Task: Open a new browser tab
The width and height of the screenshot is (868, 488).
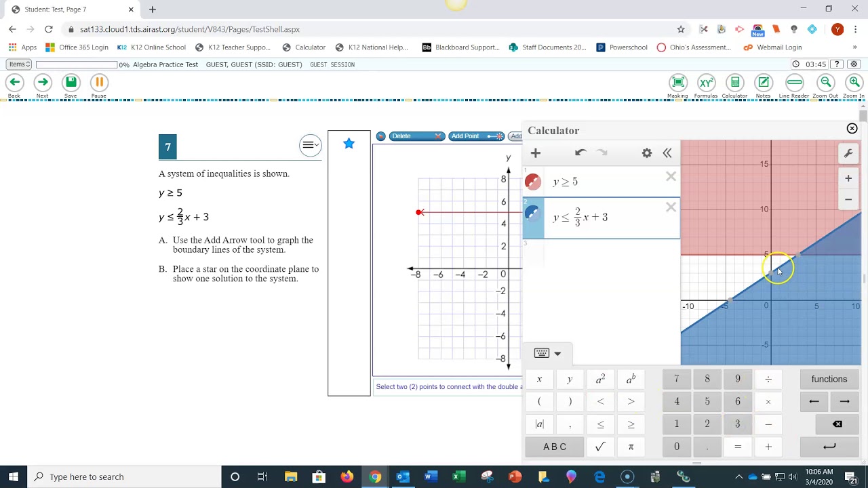Action: (152, 9)
